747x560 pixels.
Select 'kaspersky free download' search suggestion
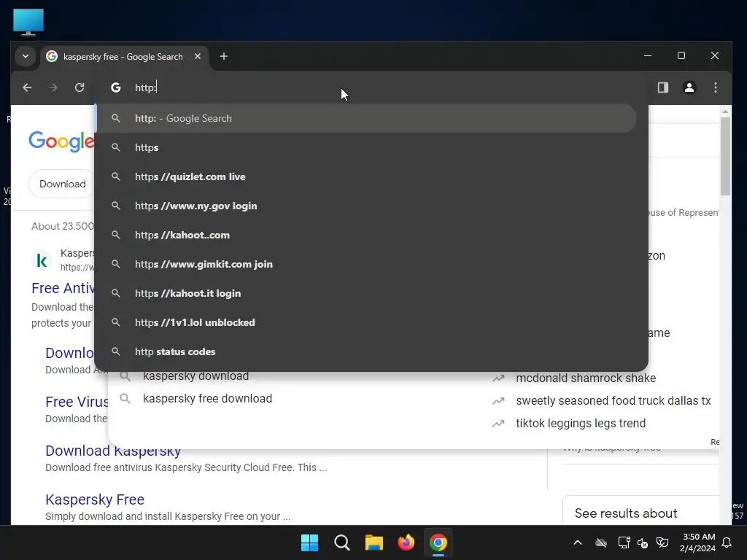click(207, 399)
